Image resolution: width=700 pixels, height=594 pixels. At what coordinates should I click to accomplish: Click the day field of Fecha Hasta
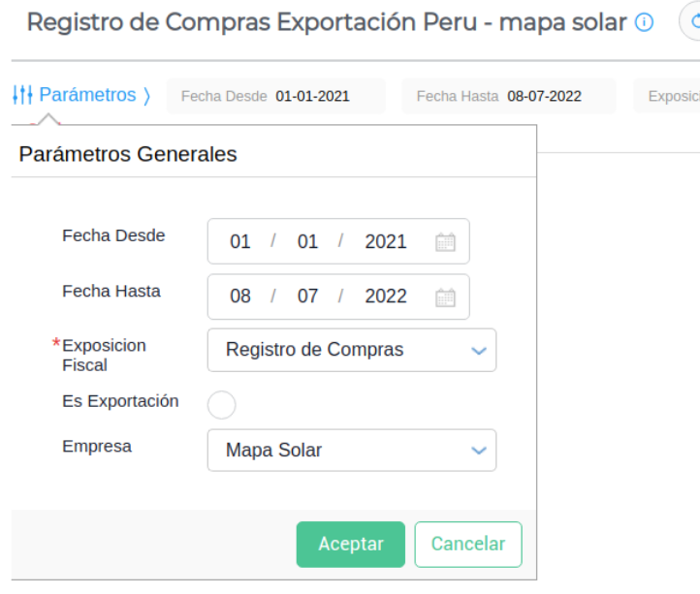click(x=240, y=297)
